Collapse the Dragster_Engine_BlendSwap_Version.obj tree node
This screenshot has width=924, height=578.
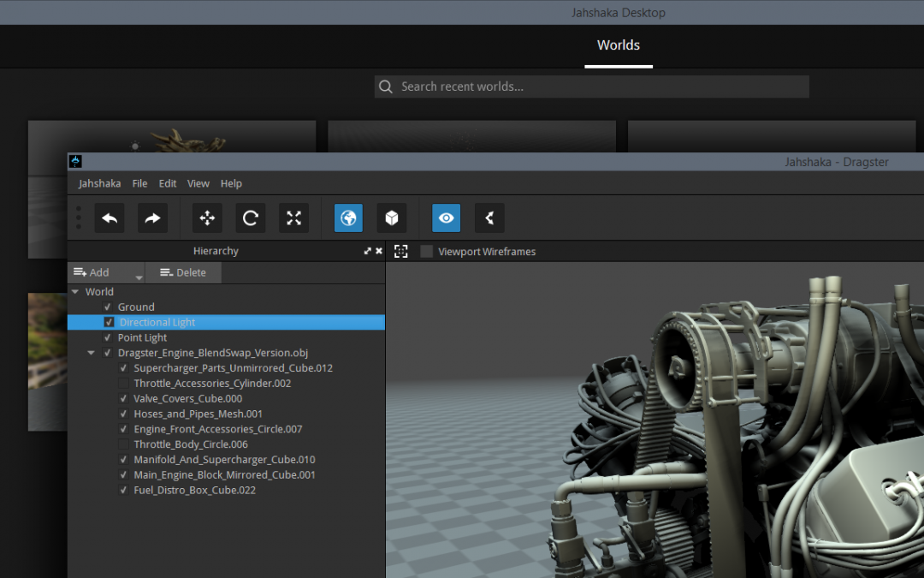click(x=91, y=352)
